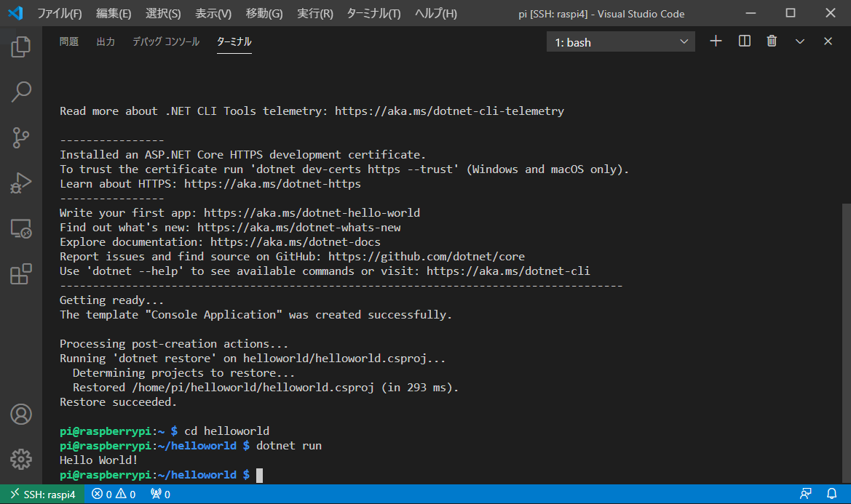Collapse panel using chevron icon
The height and width of the screenshot is (504, 851).
point(800,41)
